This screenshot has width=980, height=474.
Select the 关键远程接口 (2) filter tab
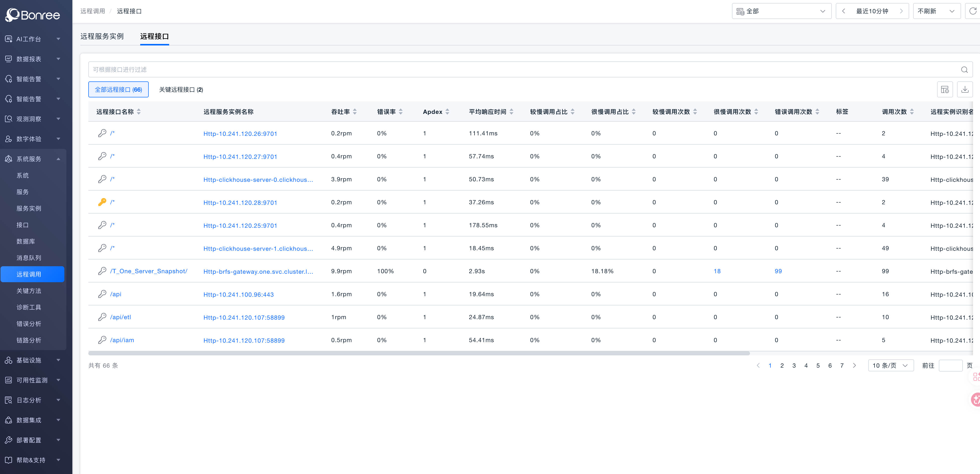(x=181, y=89)
